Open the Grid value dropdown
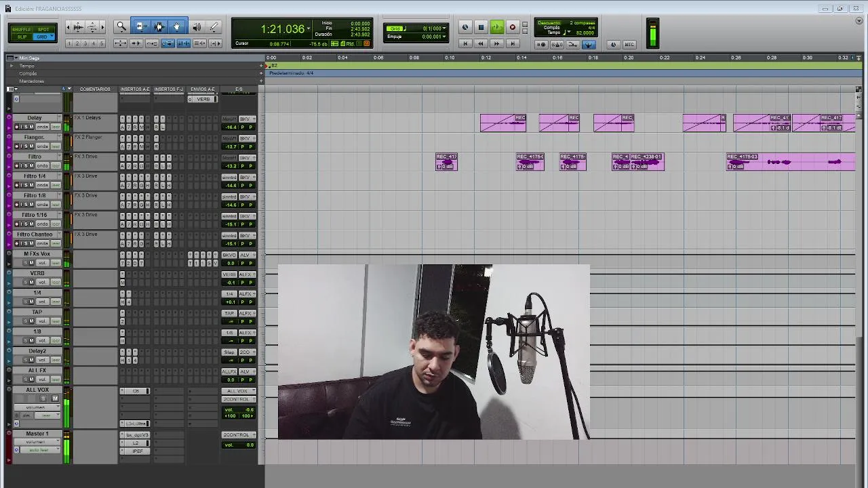The width and height of the screenshot is (868, 488). pyautogui.click(x=444, y=28)
